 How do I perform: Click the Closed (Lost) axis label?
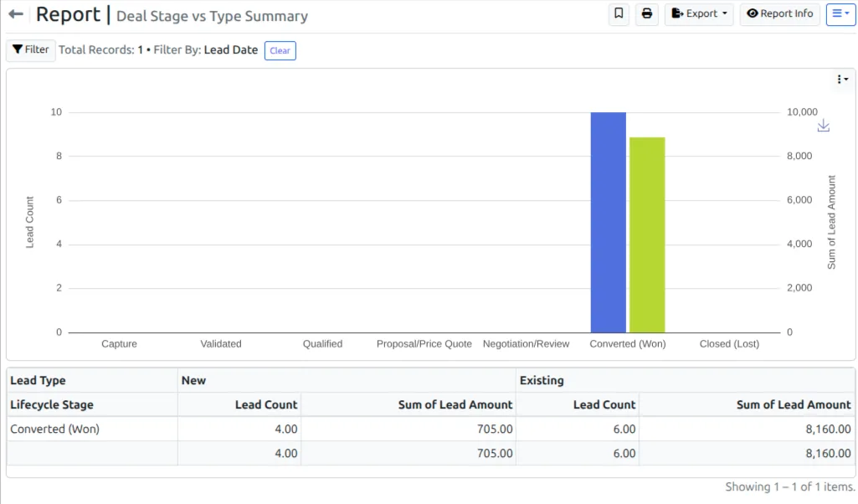(x=729, y=343)
